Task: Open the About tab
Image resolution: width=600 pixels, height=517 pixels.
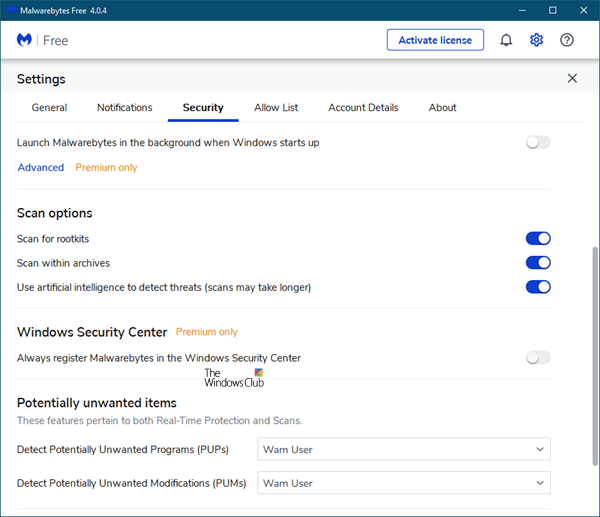Action: [442, 108]
